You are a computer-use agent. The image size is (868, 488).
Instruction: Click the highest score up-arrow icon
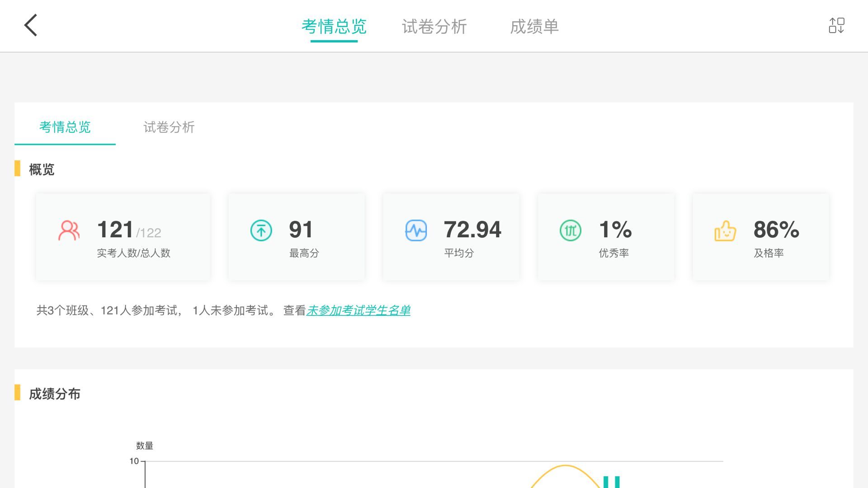(x=261, y=230)
